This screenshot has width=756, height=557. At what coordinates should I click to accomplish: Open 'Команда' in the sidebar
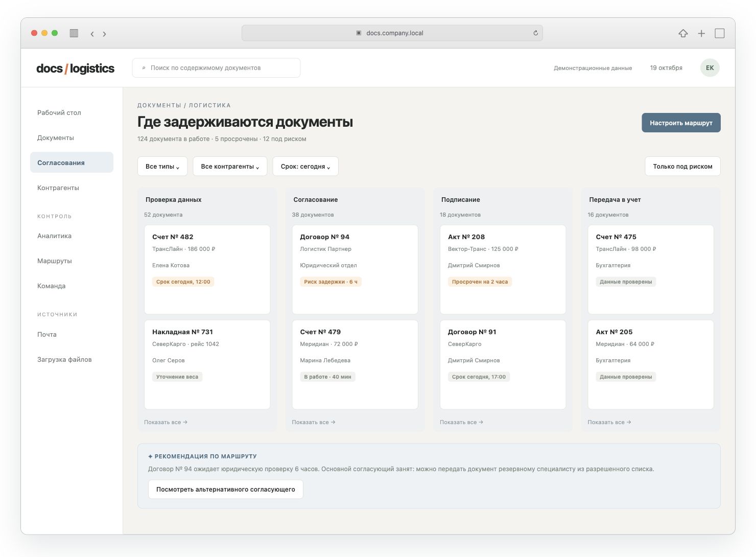pyautogui.click(x=72, y=286)
